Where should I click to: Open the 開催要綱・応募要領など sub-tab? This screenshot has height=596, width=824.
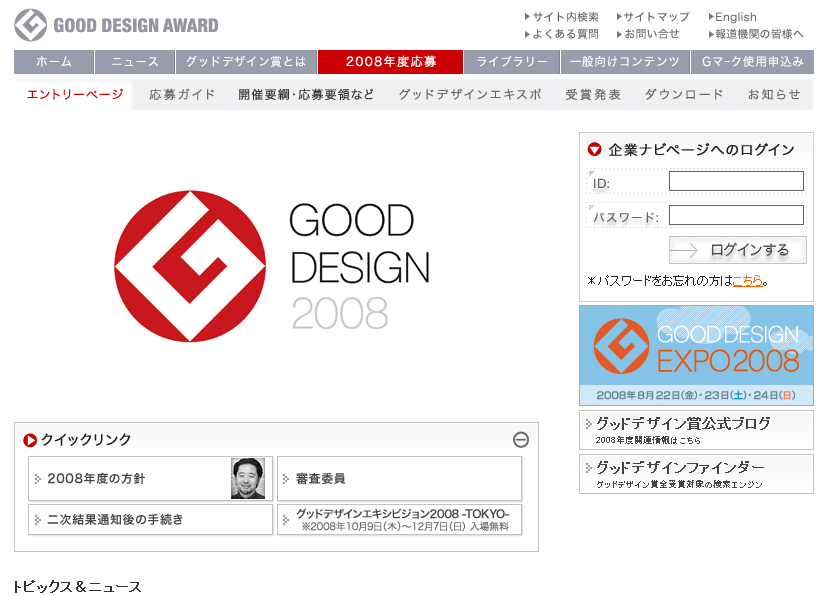(306, 95)
